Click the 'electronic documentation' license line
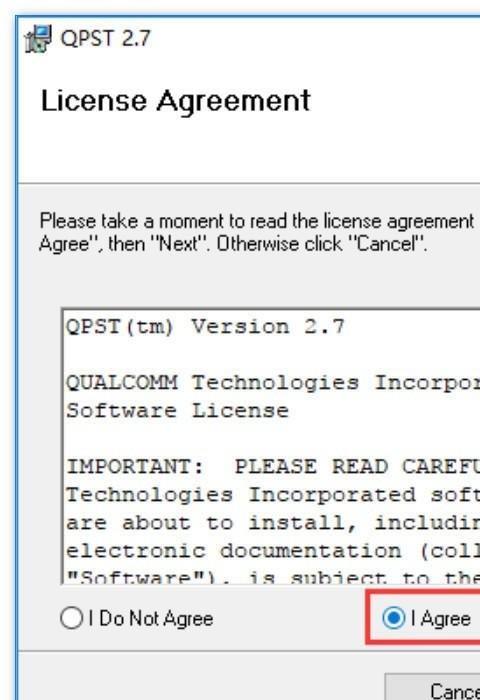 273,551
